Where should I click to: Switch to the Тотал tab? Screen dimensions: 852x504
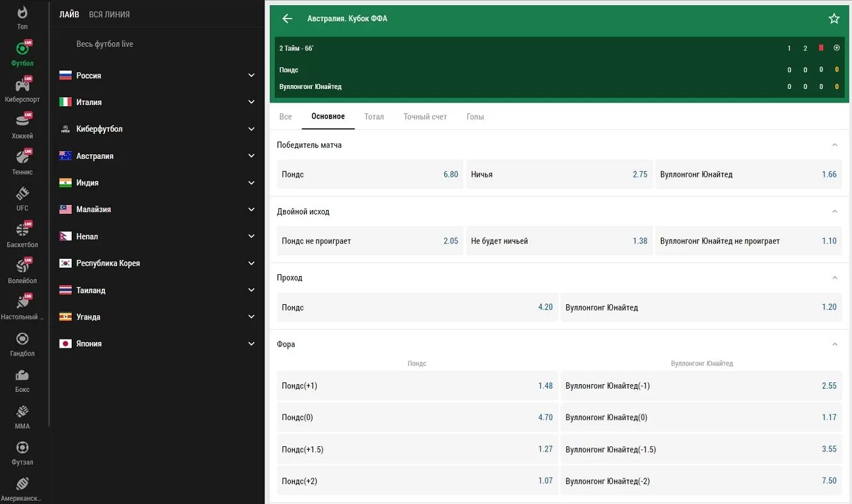click(373, 117)
